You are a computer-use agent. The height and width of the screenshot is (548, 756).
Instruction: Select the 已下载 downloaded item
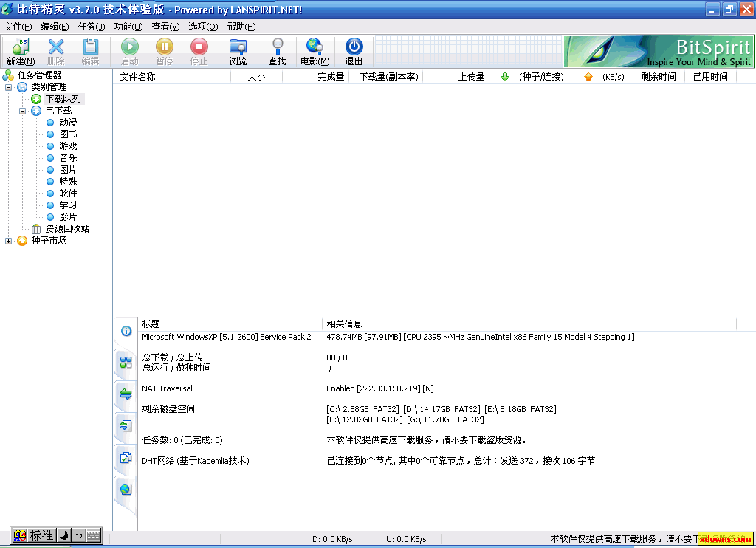[58, 111]
